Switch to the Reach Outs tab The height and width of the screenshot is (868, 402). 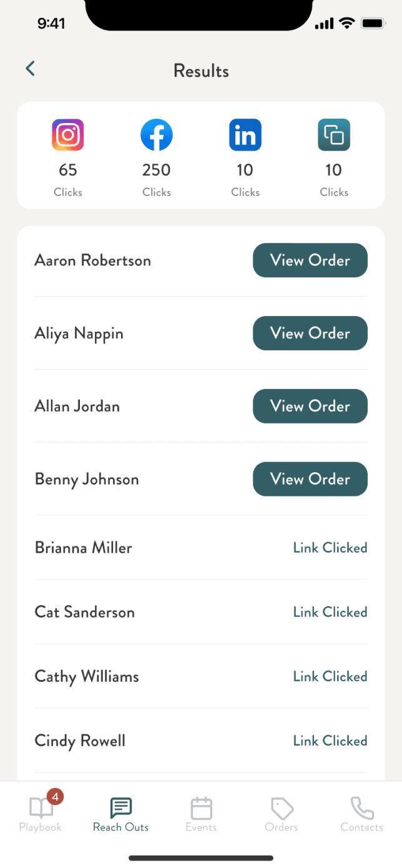coord(120,815)
